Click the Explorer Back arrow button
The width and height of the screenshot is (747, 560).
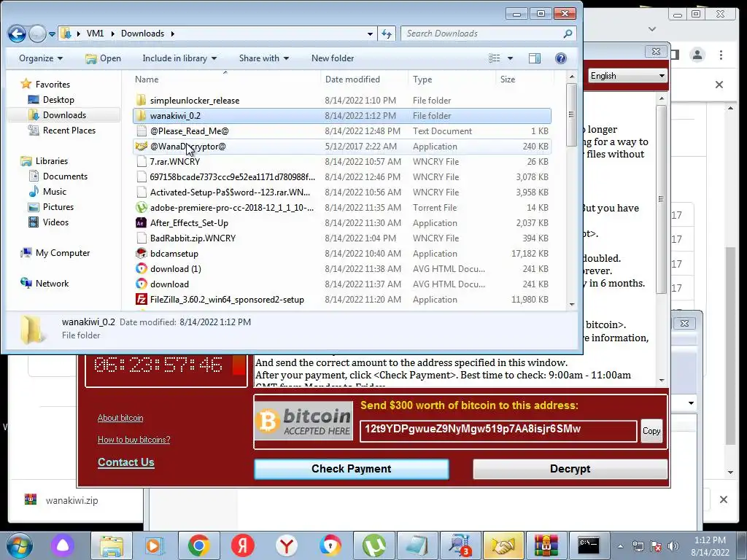[x=17, y=34]
